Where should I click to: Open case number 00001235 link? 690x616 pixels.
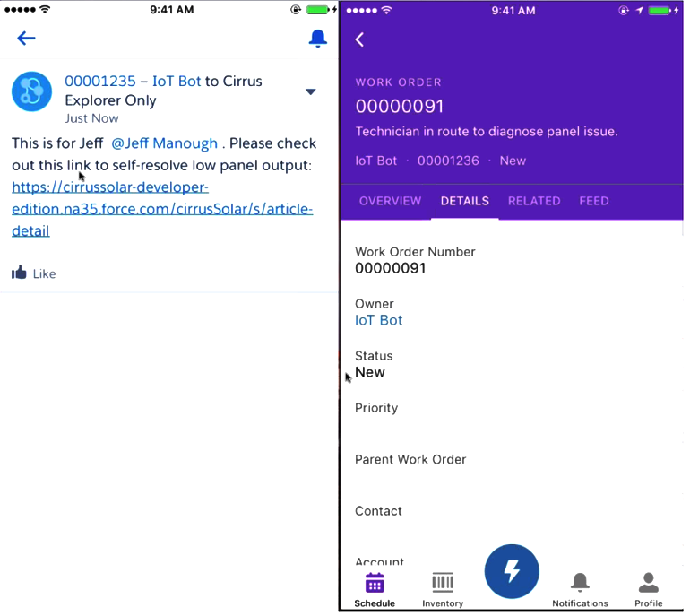pos(100,81)
